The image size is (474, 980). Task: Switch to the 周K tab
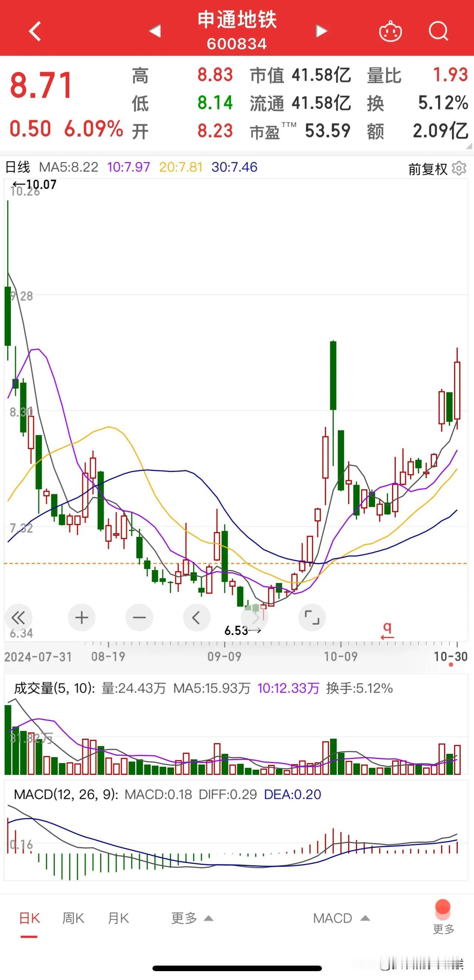coord(73,919)
